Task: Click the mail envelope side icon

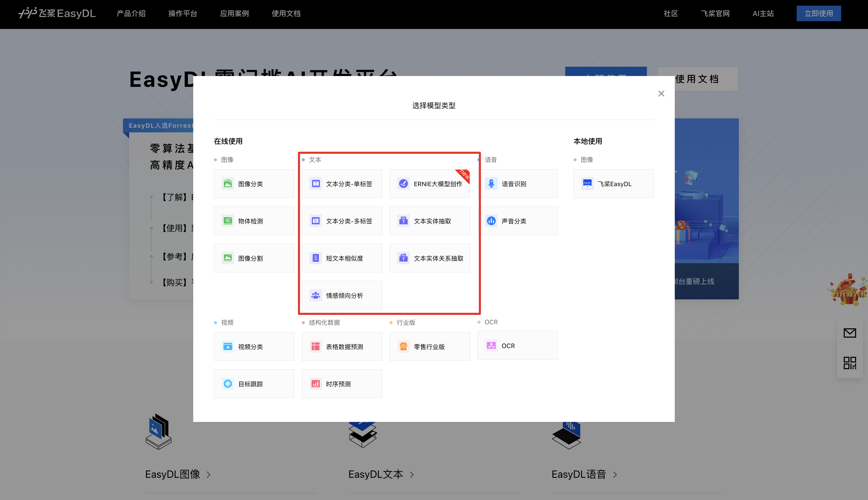Action: [x=849, y=333]
